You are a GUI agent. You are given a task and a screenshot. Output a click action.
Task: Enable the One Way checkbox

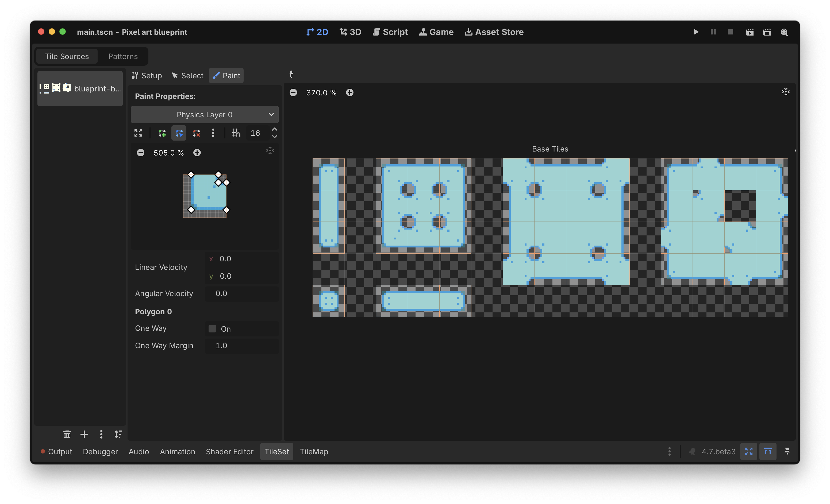click(212, 329)
